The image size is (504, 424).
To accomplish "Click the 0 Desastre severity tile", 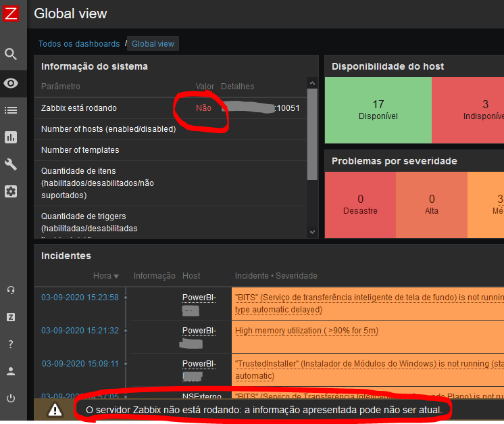I will tap(360, 205).
